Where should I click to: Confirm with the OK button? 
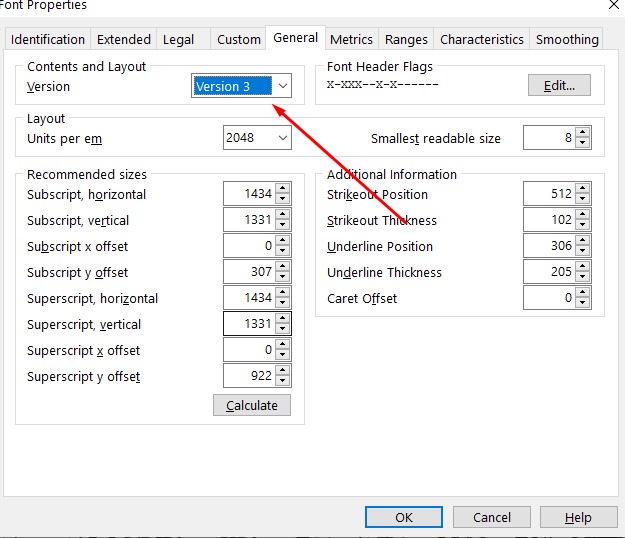click(x=404, y=517)
